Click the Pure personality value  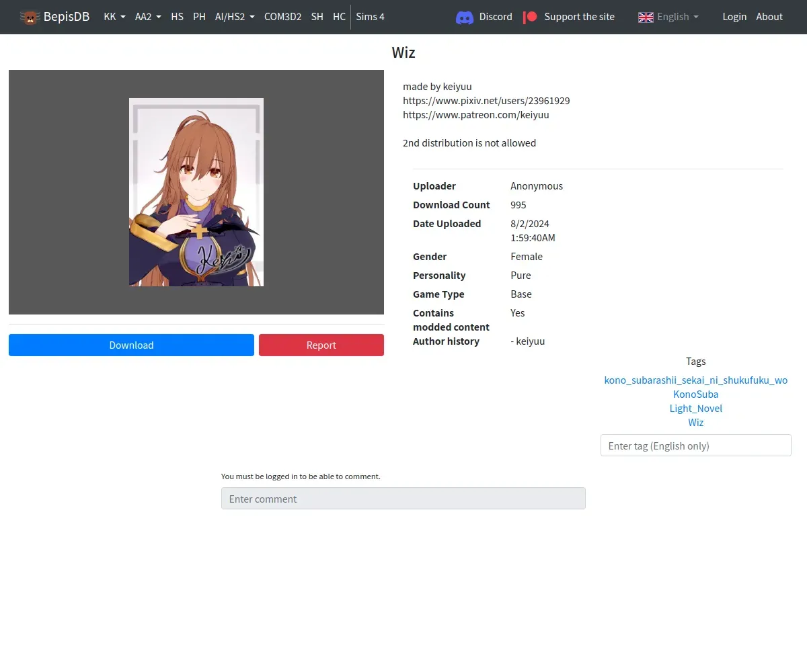click(x=521, y=276)
